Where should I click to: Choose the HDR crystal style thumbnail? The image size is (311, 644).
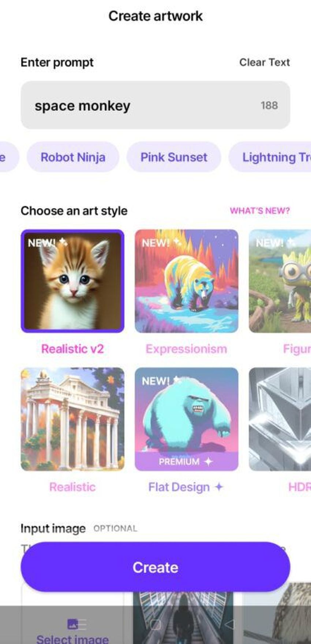(280, 419)
